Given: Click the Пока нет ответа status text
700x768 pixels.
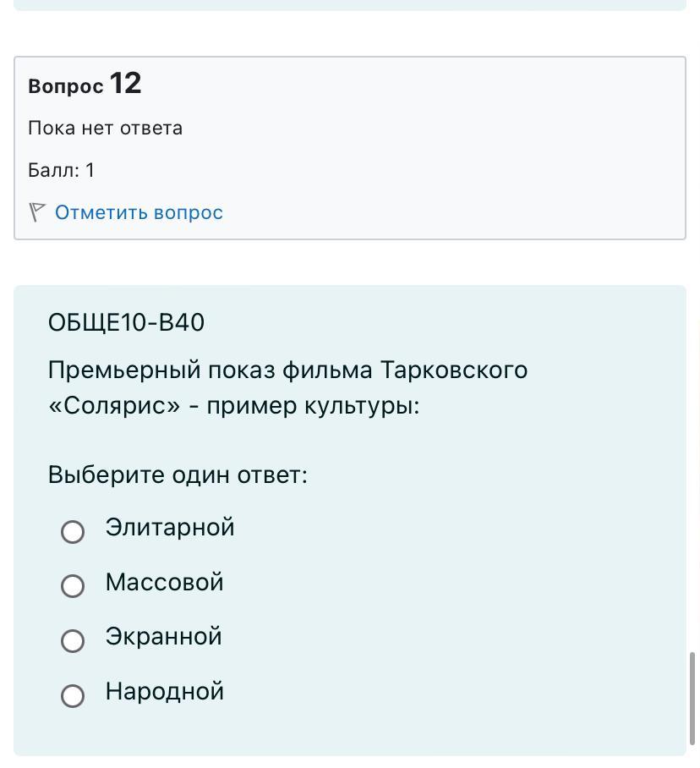Looking at the screenshot, I should [105, 129].
